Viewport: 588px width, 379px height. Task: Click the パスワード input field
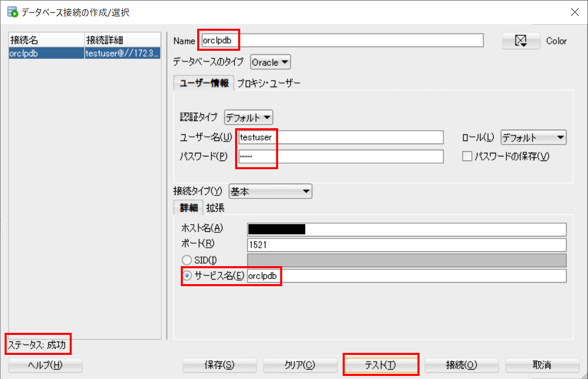[341, 156]
